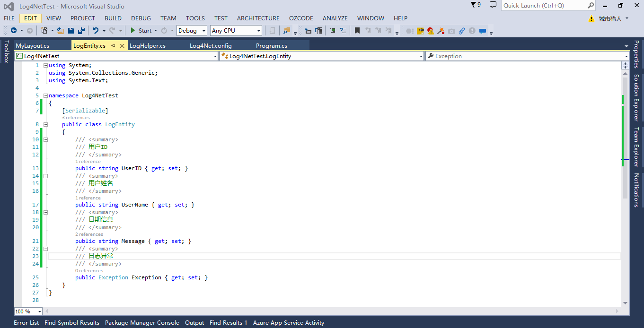Viewport: 644px width, 328px height.
Task: Open the Output panel tab
Action: tap(194, 323)
